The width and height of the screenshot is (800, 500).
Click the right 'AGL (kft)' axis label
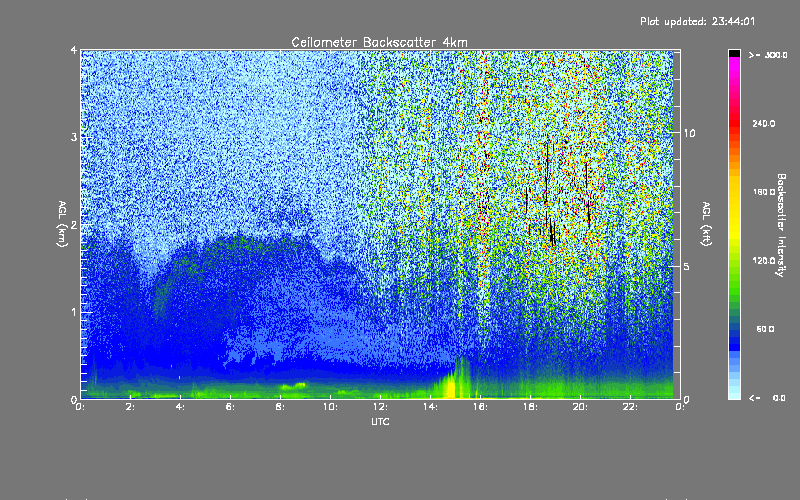[x=706, y=224]
